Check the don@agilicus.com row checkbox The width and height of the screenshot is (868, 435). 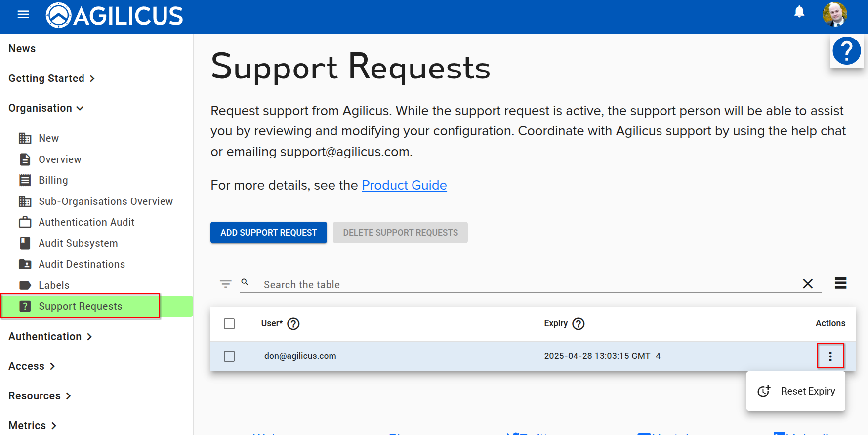[x=229, y=356]
